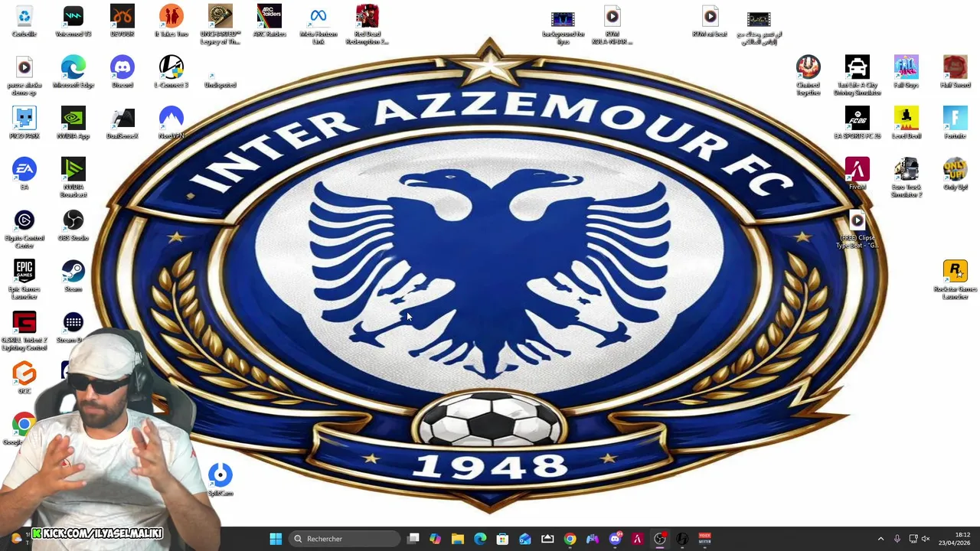
Task: Open Discord from the taskbar
Action: 615,539
